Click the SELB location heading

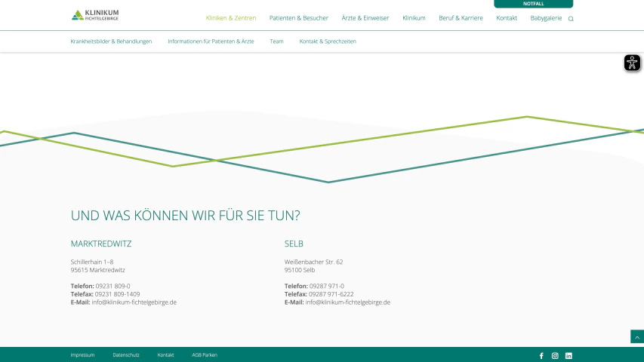(294, 244)
